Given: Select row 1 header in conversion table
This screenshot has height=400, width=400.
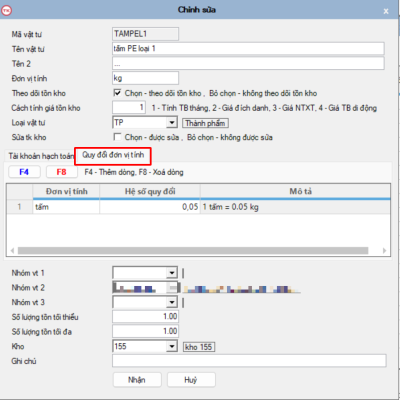Looking at the screenshot, I should [19, 207].
